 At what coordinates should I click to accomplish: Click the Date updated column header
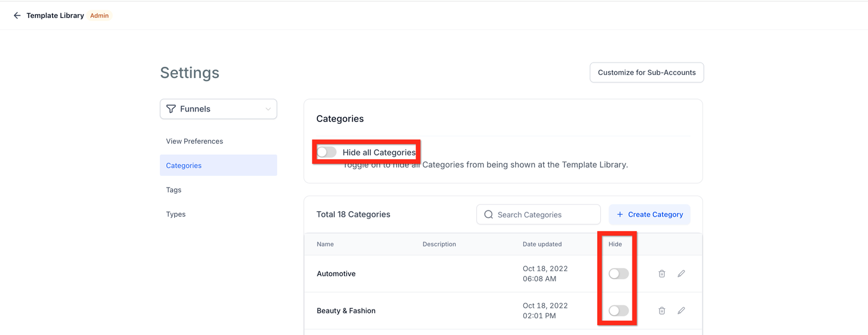542,244
